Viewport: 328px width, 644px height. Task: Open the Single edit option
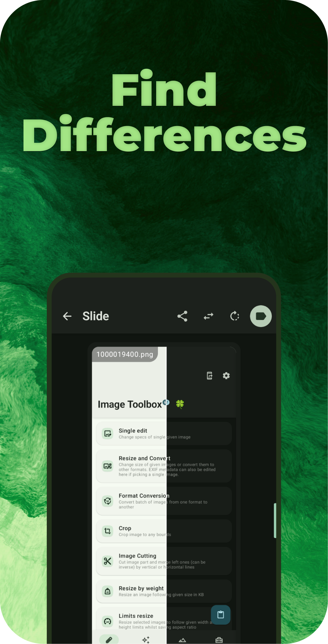164,433
